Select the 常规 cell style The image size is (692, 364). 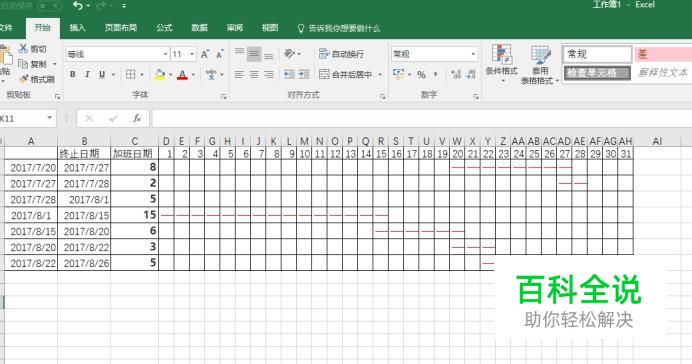click(598, 54)
